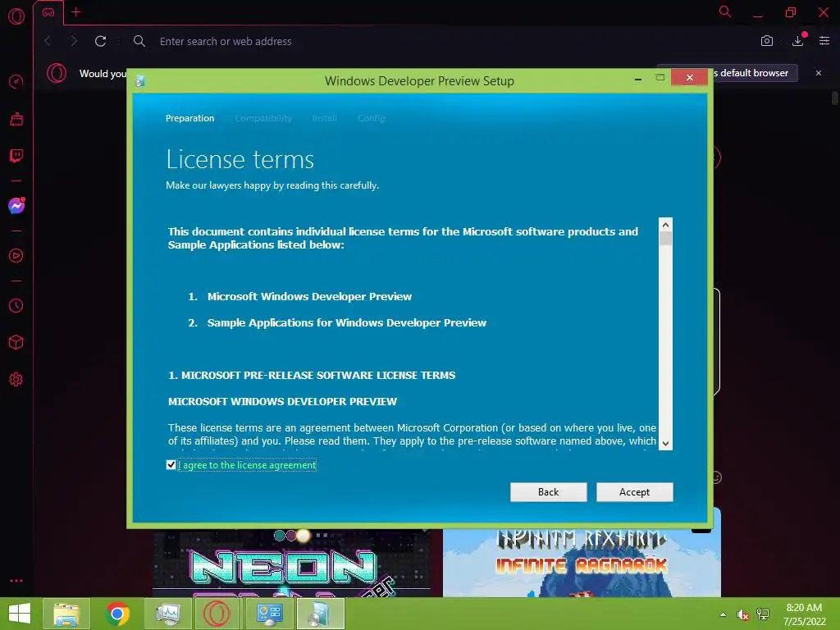Image resolution: width=840 pixels, height=630 pixels.
Task: Open GX Corner gamepad tab
Action: pyautogui.click(x=48, y=12)
